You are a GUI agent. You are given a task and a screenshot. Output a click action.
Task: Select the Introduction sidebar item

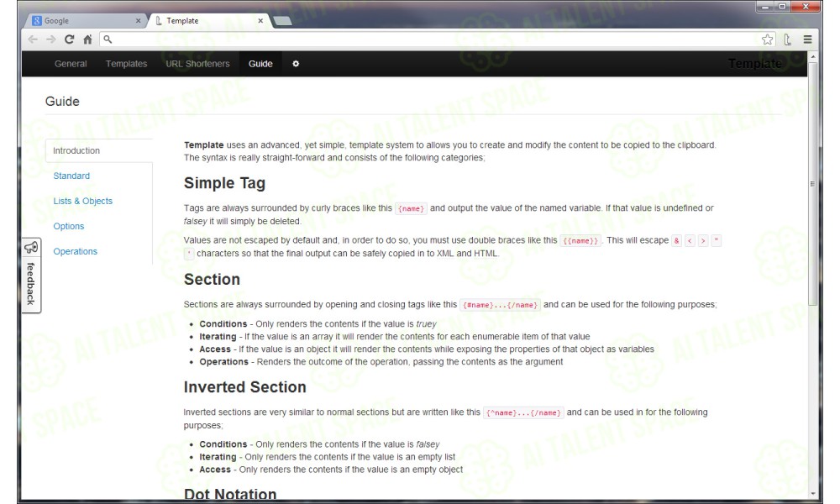pyautogui.click(x=99, y=150)
